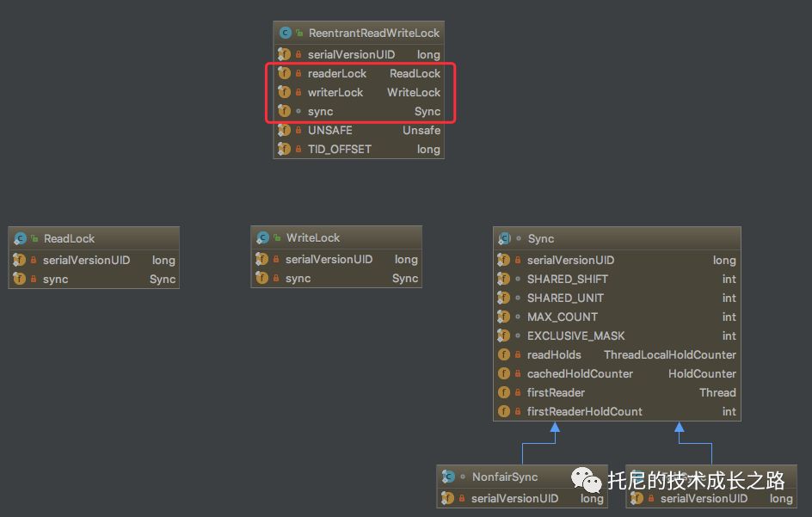The height and width of the screenshot is (517, 812).
Task: Click the field icon of the writerLock row
Action: point(285,92)
